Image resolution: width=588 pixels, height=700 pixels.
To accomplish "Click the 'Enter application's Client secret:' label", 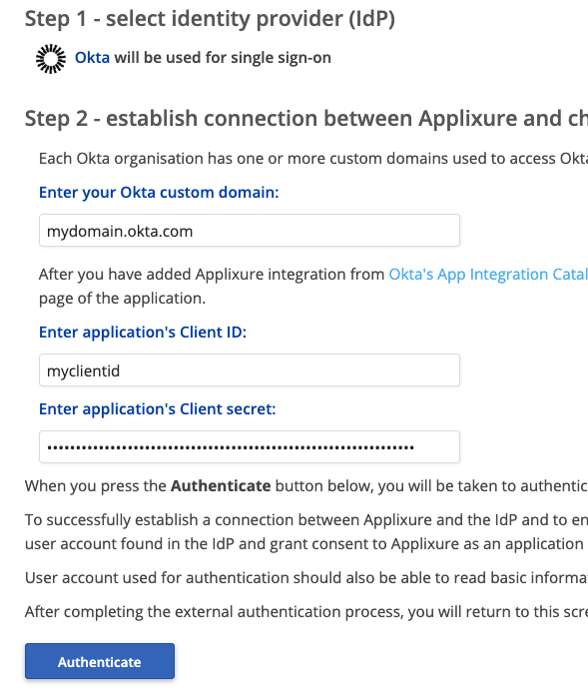I will pos(157,409).
